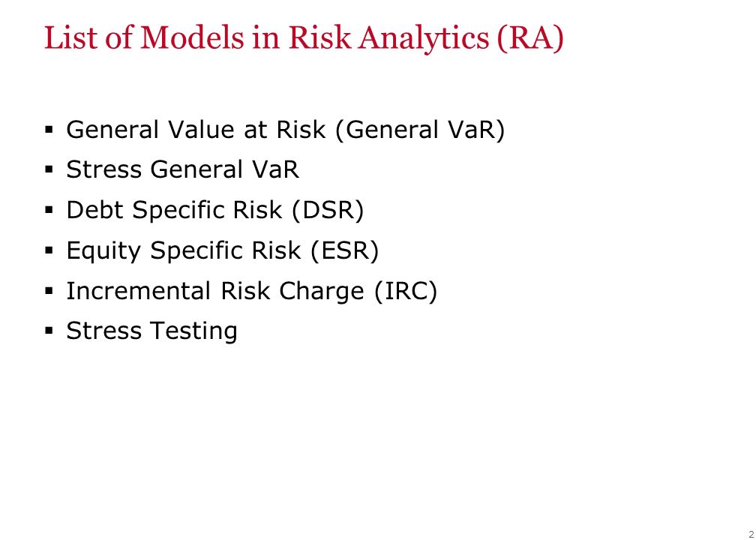The height and width of the screenshot is (540, 756).
Task: Select the 'General Value at Risk' text
Action: click(196, 129)
